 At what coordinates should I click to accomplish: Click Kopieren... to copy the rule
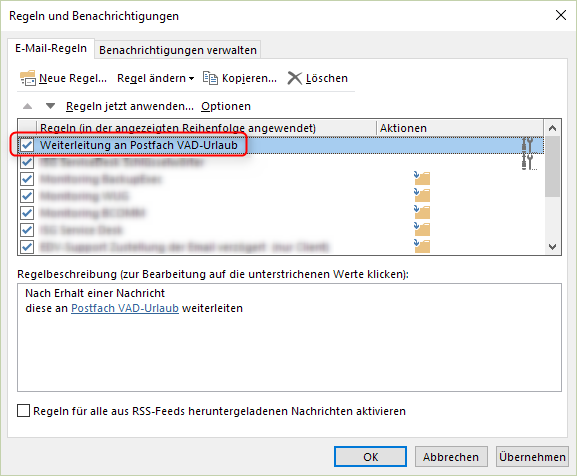coord(240,78)
